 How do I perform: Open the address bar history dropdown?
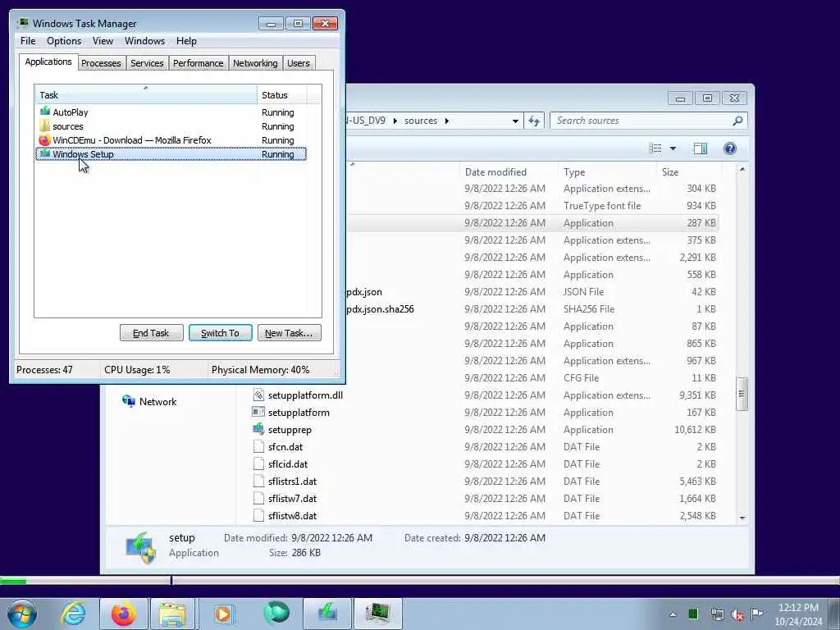tap(515, 121)
